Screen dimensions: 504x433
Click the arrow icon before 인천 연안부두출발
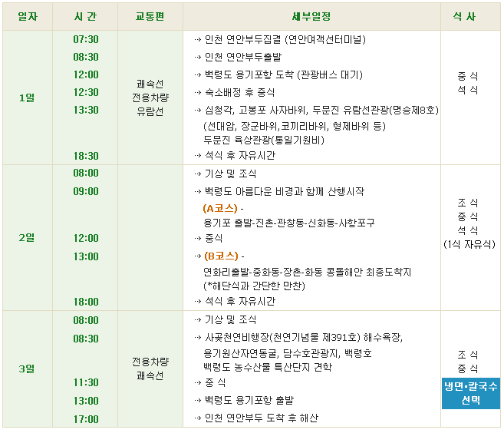198,58
